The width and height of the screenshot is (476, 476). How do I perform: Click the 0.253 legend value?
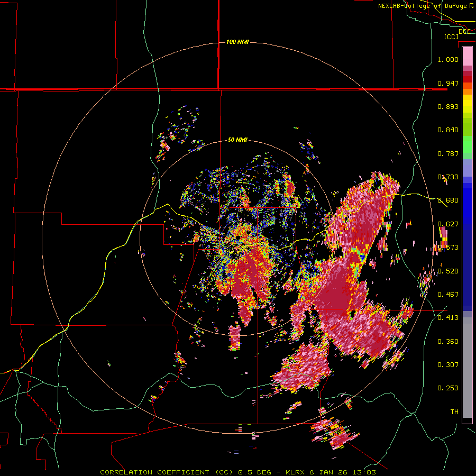point(448,388)
